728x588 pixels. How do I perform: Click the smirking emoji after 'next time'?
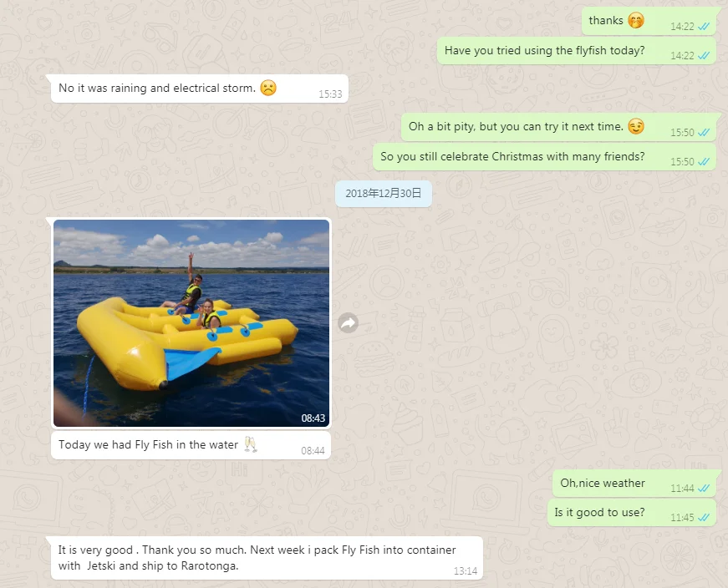click(x=636, y=126)
